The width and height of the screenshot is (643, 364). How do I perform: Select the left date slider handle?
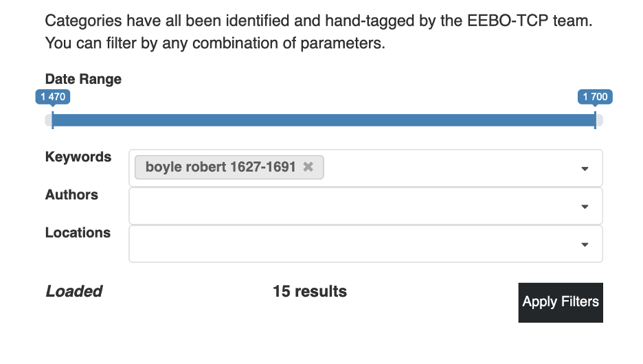coord(52,120)
